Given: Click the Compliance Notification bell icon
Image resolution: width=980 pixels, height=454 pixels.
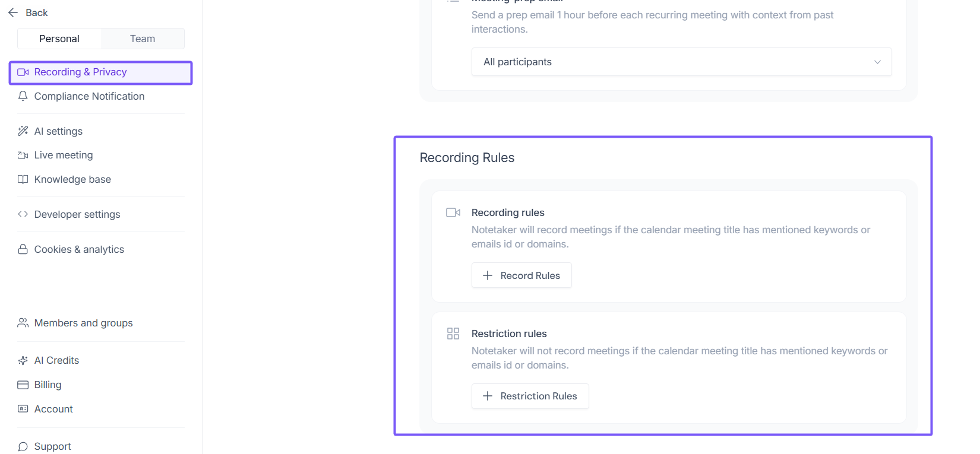Looking at the screenshot, I should 23,96.
